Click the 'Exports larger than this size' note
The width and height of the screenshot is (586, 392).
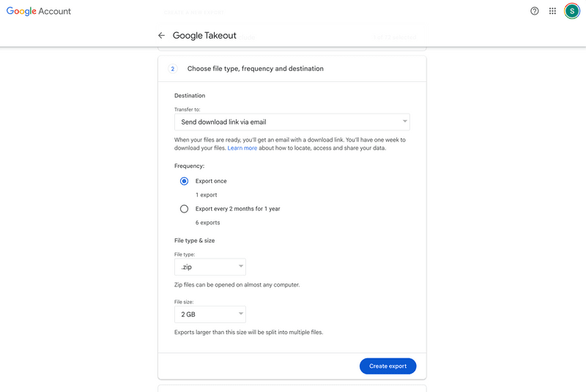248,332
